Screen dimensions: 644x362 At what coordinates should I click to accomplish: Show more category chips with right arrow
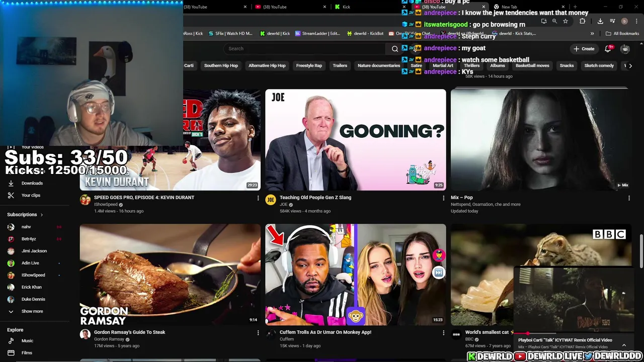tap(630, 65)
